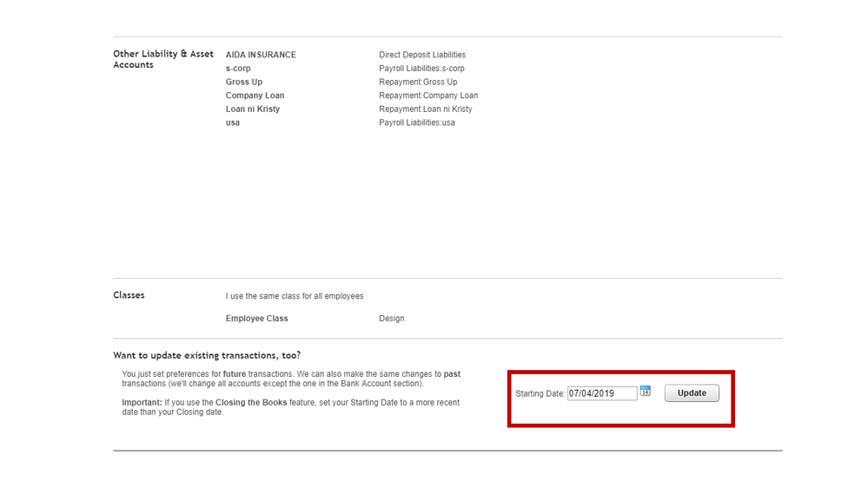
Task: Open the calendar picker next to Starting Date
Action: tap(645, 391)
